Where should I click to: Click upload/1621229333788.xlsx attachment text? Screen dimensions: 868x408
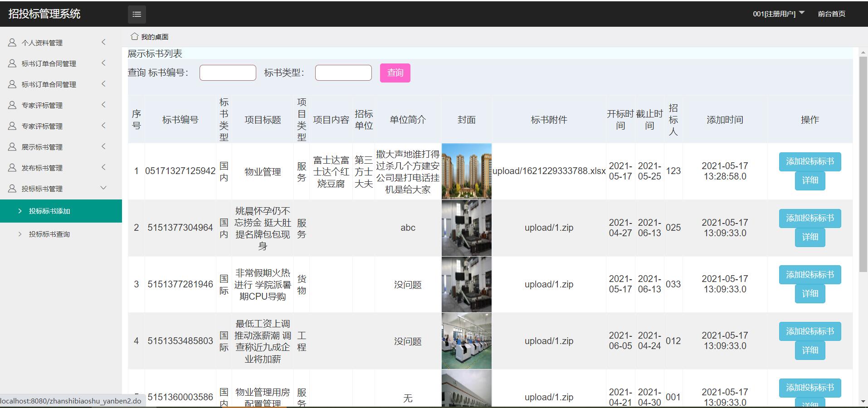[549, 171]
